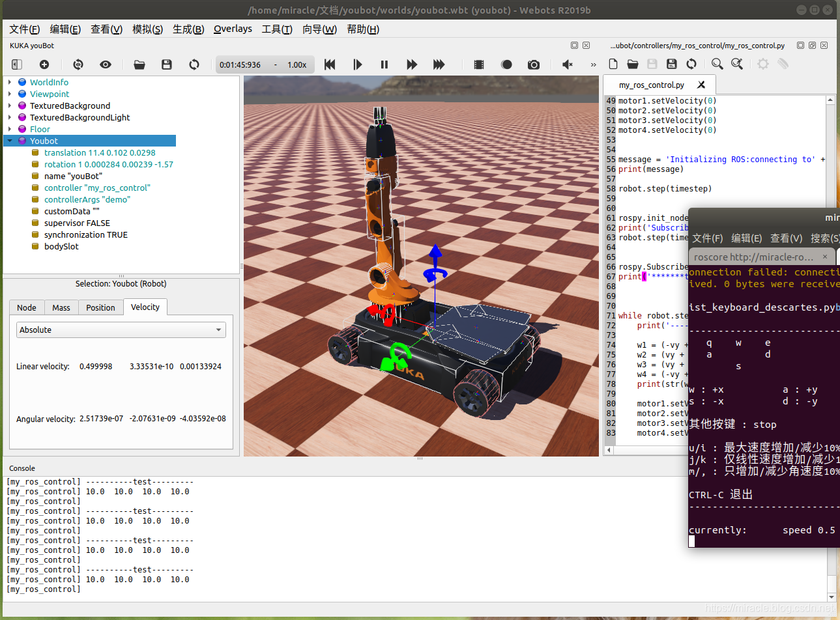Viewport: 840px width, 620px height.
Task: Open the 文件(F) menu in Webots
Action: [x=25, y=29]
